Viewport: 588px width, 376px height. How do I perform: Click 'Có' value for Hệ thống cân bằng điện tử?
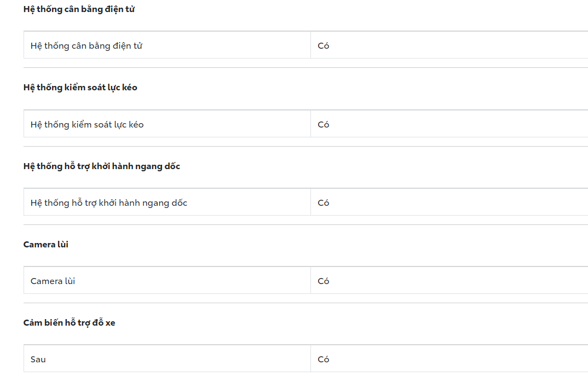click(324, 46)
